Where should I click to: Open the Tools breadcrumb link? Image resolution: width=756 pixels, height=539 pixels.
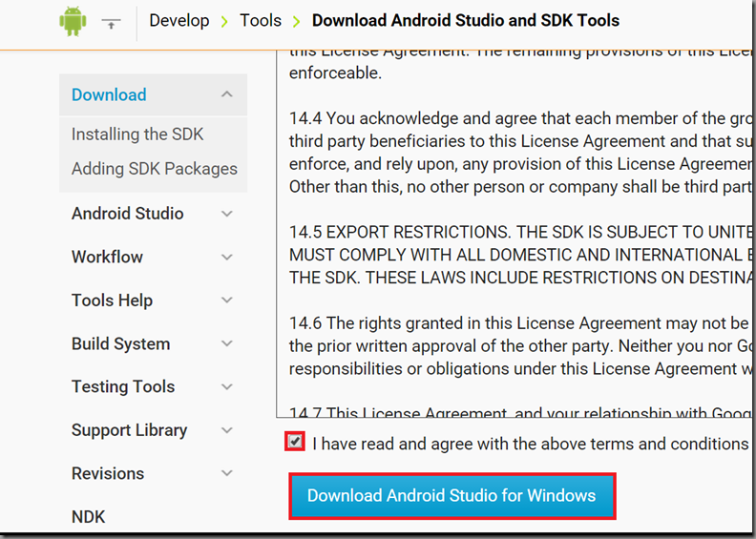pyautogui.click(x=261, y=21)
